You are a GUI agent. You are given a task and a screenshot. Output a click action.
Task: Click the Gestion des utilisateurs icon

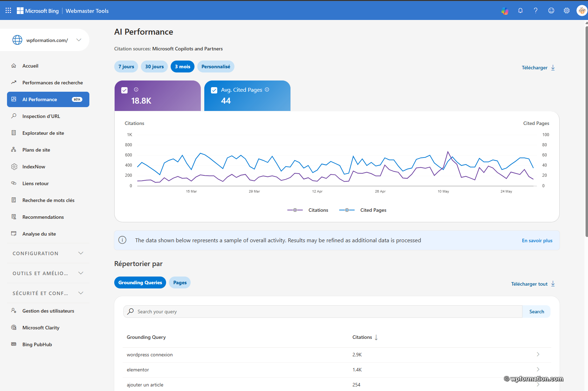click(x=14, y=310)
